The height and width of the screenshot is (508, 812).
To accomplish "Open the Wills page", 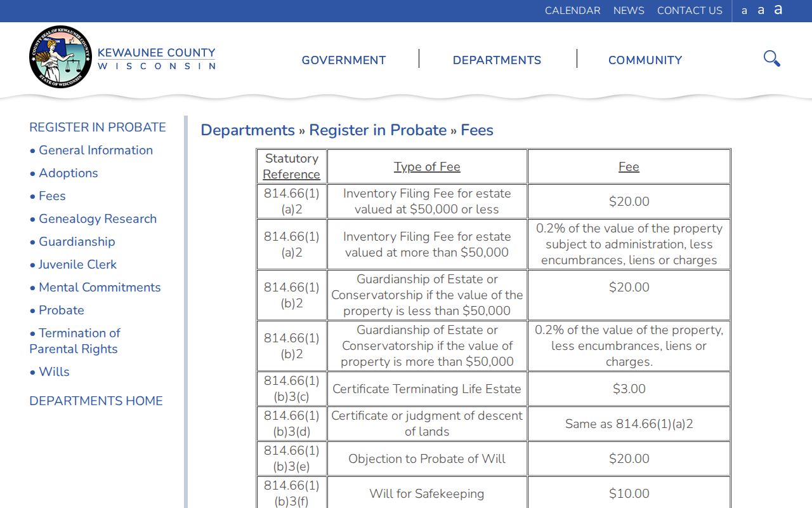I will tap(54, 371).
